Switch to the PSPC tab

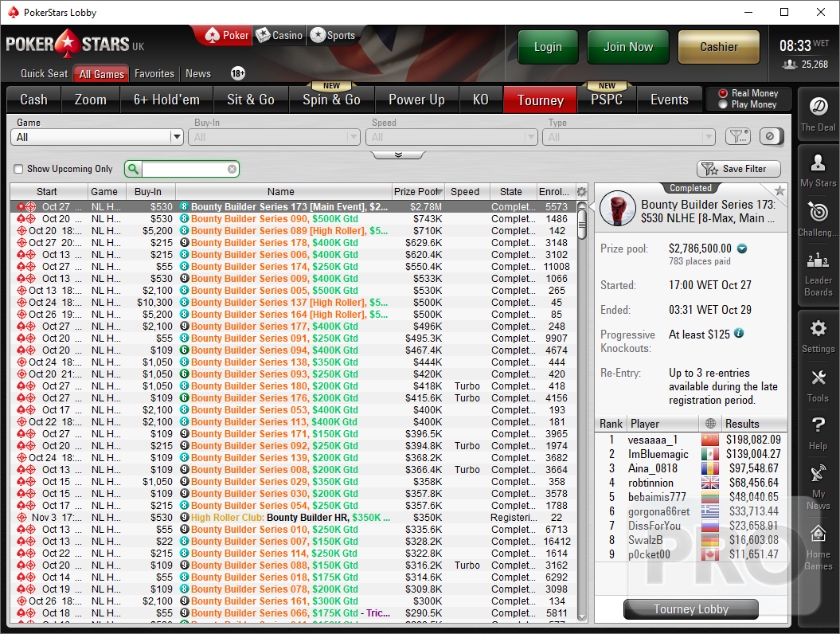pyautogui.click(x=607, y=100)
